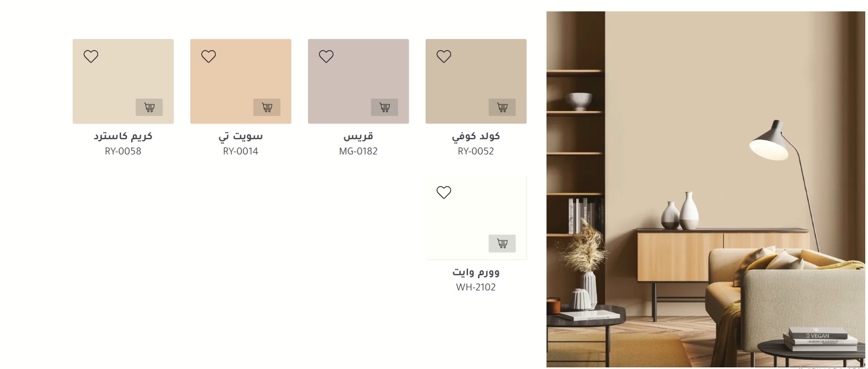Screen dimensions: 868x369
Task: Click cart icon on WH-2102 swatch
Action: point(502,243)
